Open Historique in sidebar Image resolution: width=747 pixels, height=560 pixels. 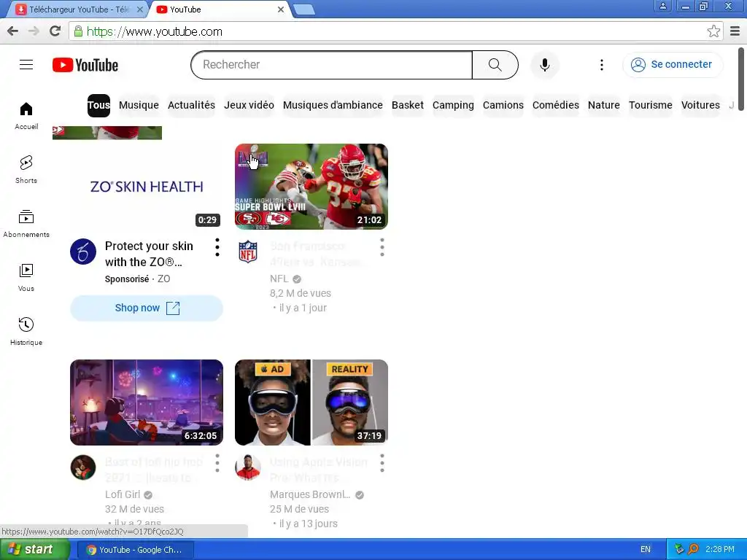26,331
